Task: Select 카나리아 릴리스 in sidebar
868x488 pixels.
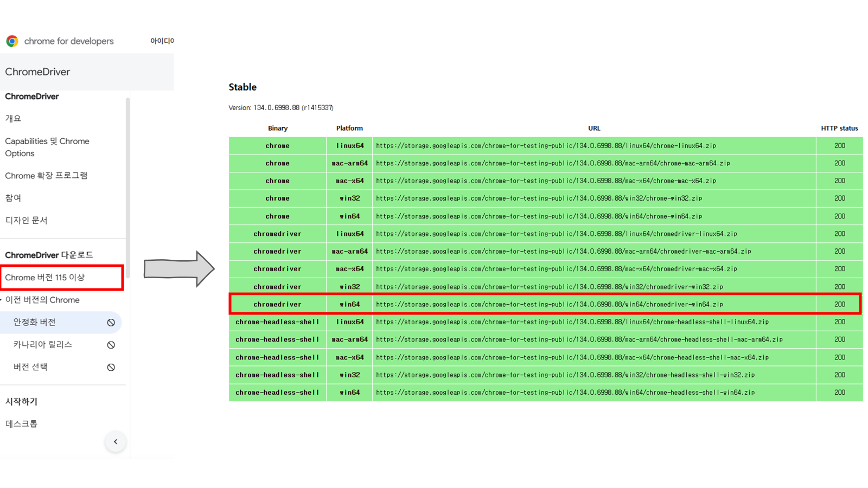Action: coord(42,344)
